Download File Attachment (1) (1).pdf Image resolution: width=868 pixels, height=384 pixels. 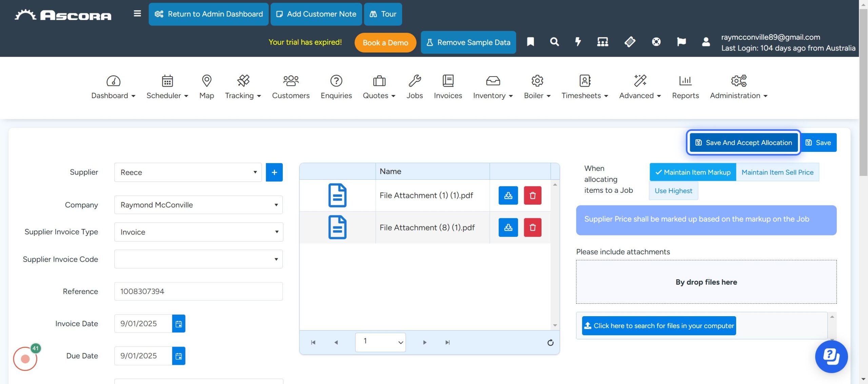[508, 195]
